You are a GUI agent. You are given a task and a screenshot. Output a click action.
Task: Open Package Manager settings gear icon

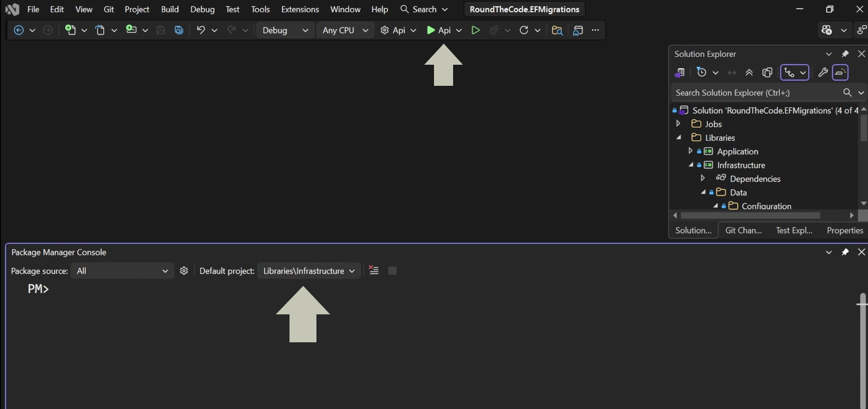(184, 271)
